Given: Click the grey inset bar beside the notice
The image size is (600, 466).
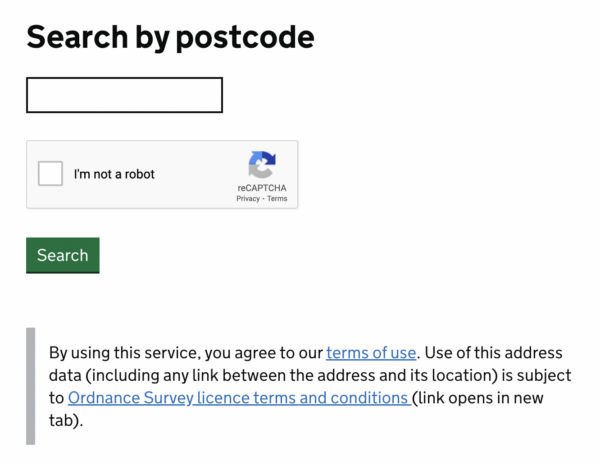Looking at the screenshot, I should click(31, 386).
